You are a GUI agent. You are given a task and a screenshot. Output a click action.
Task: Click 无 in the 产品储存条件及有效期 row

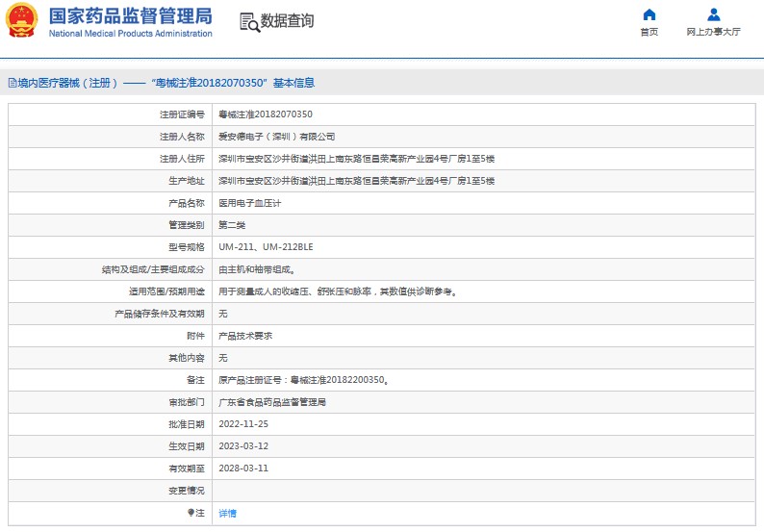point(223,314)
